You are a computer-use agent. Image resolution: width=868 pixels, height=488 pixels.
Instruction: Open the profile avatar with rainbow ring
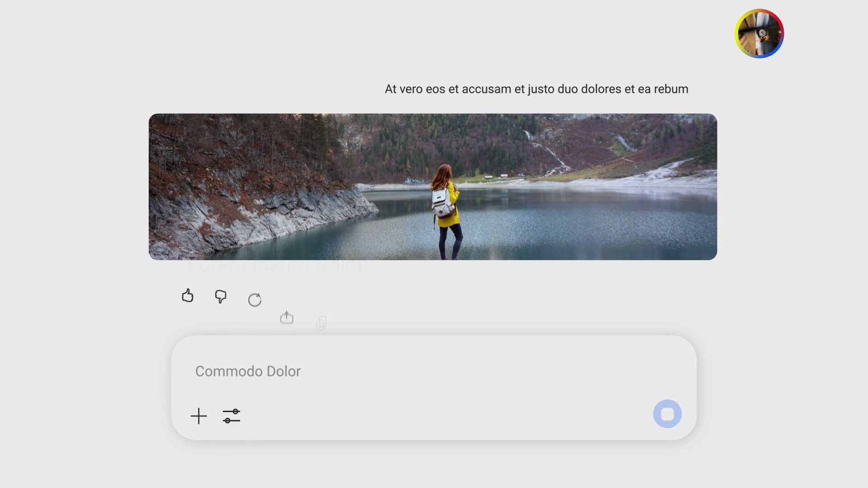[759, 34]
